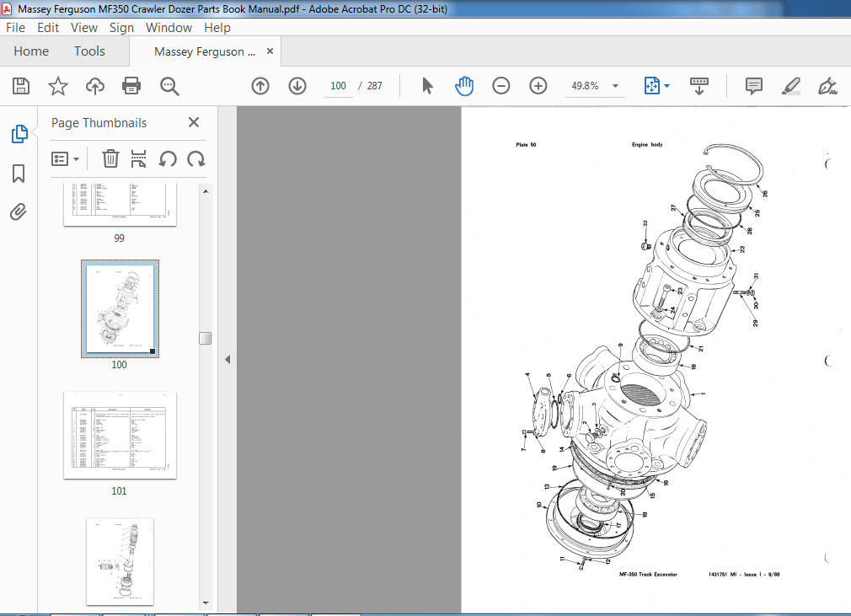Expand the fit page options arrow
The height and width of the screenshot is (616, 851).
667,86
